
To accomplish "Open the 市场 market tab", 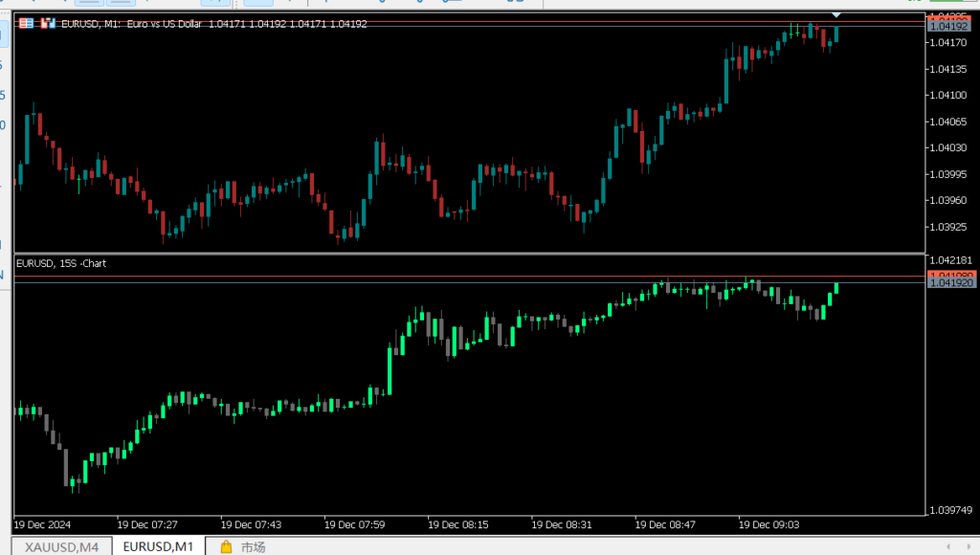I will [x=253, y=547].
